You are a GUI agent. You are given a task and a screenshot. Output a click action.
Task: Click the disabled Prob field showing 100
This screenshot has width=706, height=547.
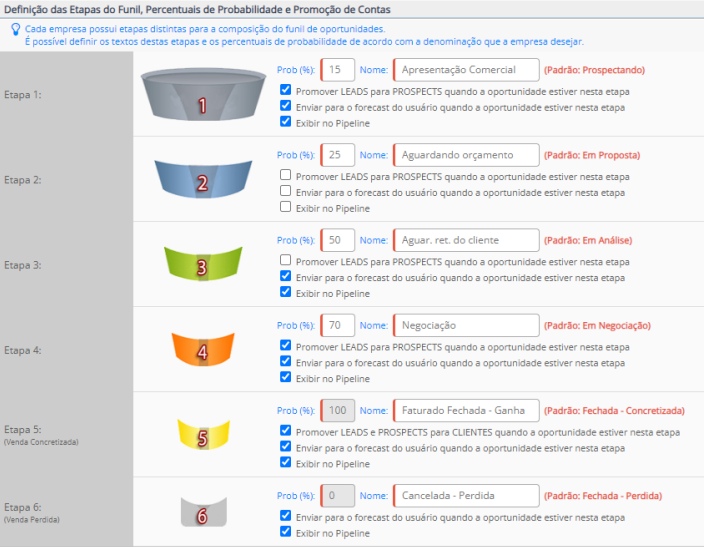338,410
